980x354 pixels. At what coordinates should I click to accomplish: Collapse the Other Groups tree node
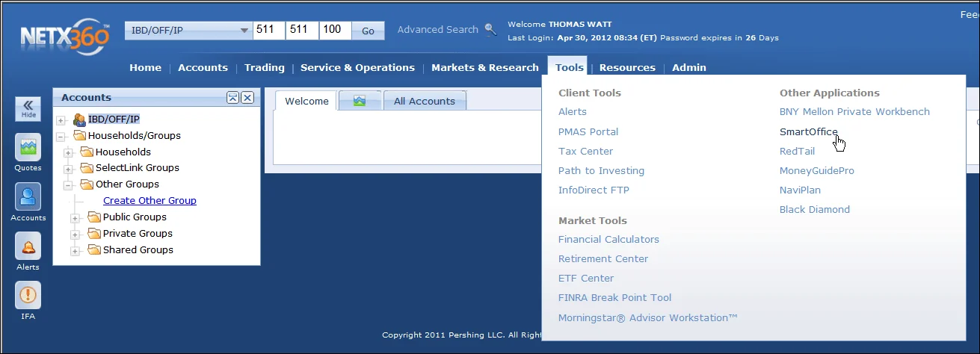pyautogui.click(x=68, y=185)
